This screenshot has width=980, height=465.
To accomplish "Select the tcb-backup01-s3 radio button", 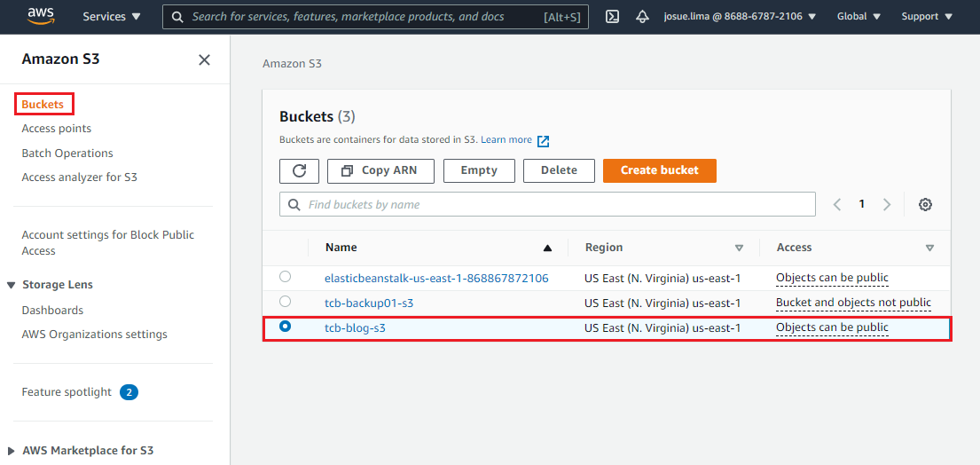I will 285,302.
